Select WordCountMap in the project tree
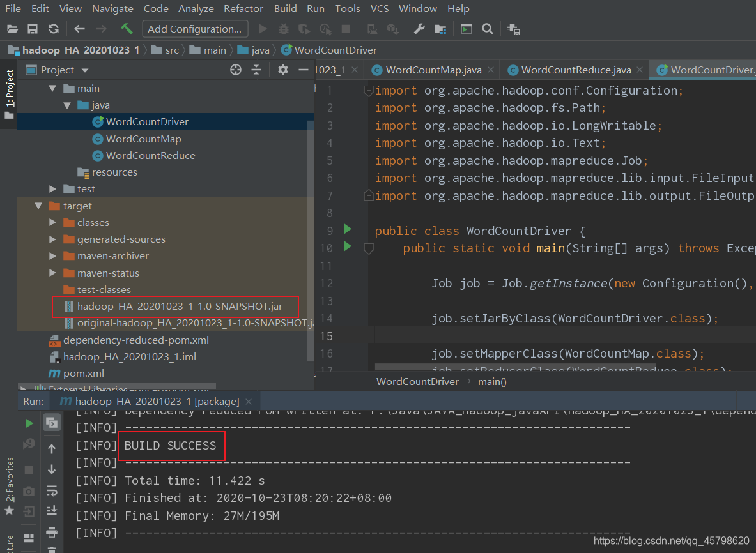 [x=143, y=139]
